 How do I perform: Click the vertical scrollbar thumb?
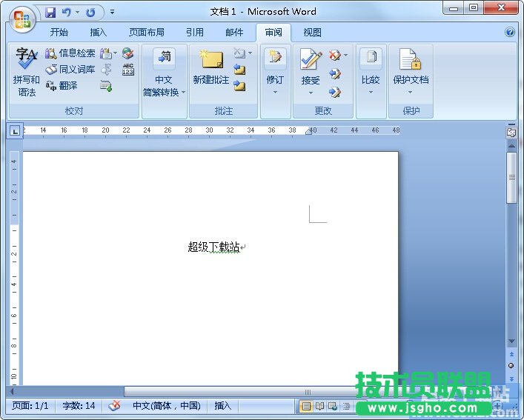click(511, 178)
